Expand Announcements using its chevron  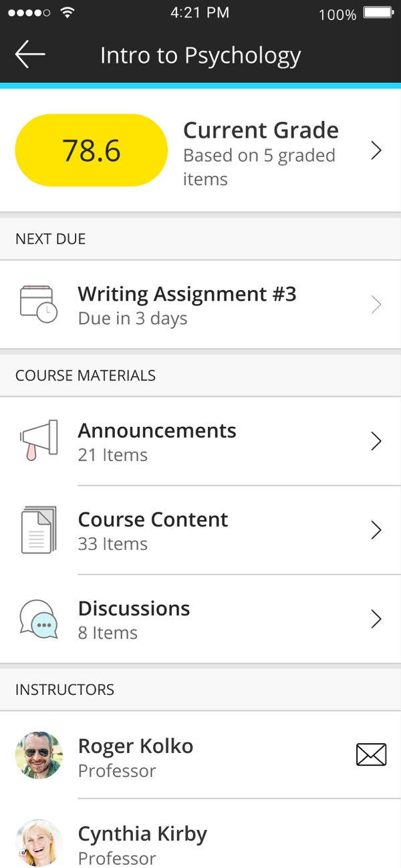[376, 441]
